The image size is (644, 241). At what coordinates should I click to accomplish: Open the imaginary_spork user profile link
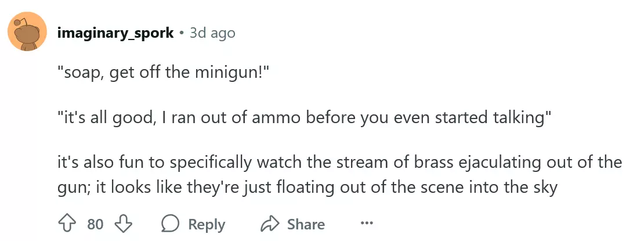coord(115,33)
